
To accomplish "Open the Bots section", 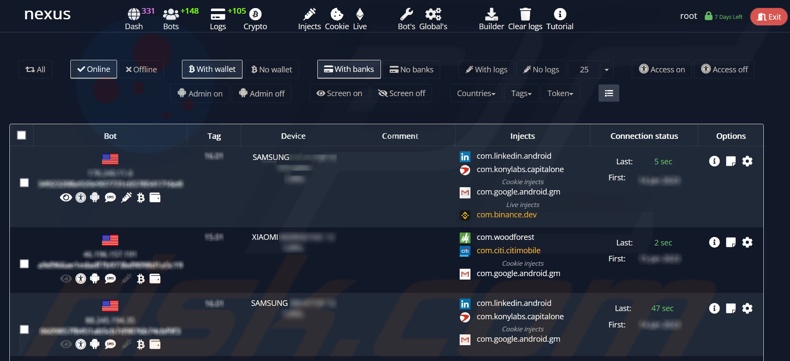I will pos(171,19).
